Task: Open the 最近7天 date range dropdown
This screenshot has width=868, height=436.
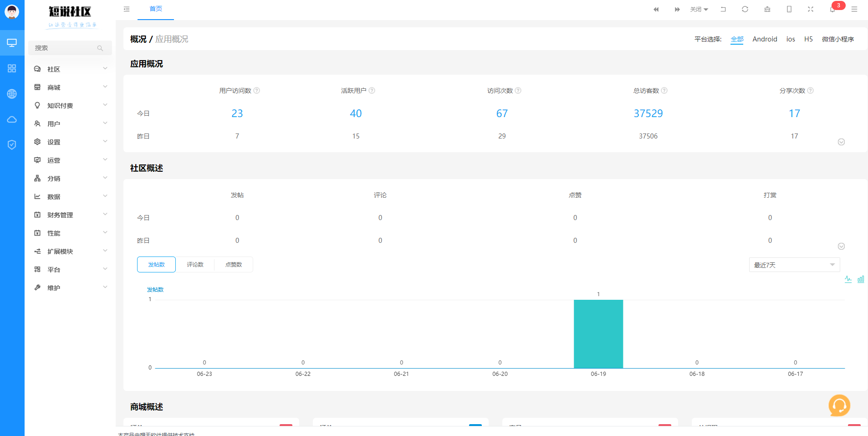Action: point(794,265)
